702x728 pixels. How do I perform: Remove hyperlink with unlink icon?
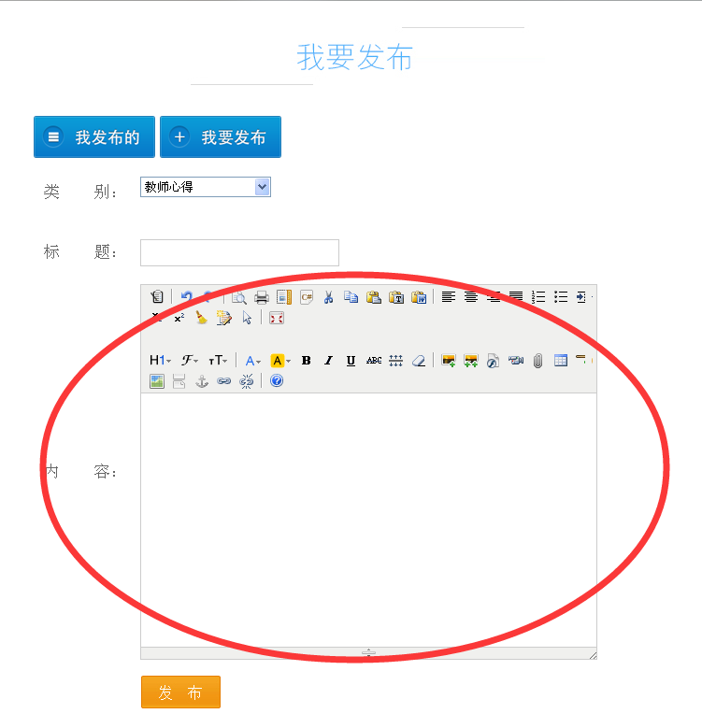pos(246,381)
